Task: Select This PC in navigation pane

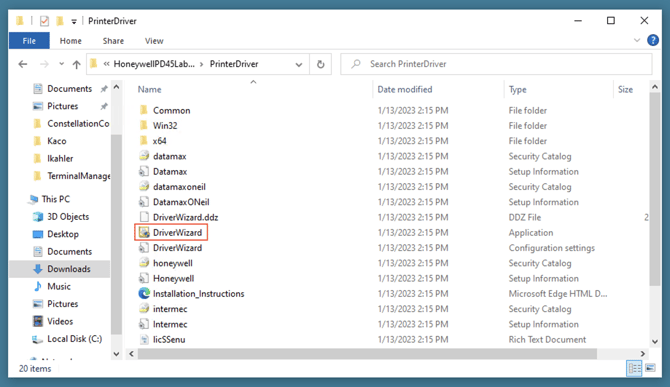Action: [56, 199]
